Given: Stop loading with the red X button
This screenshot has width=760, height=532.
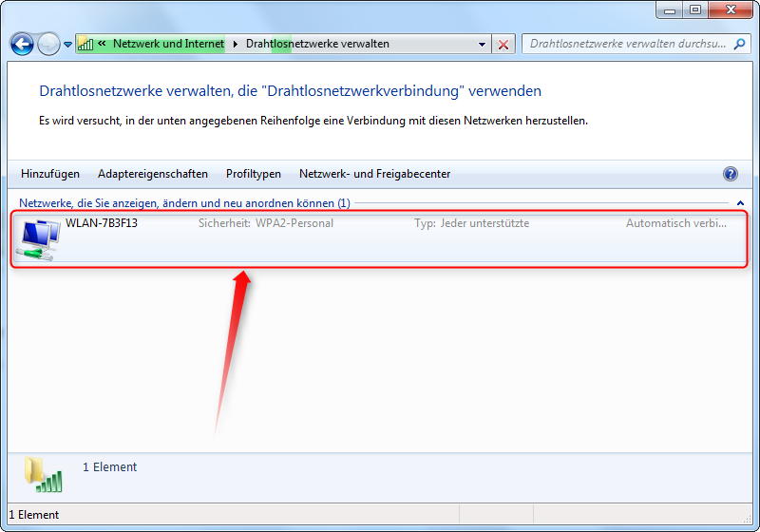Looking at the screenshot, I should (503, 45).
